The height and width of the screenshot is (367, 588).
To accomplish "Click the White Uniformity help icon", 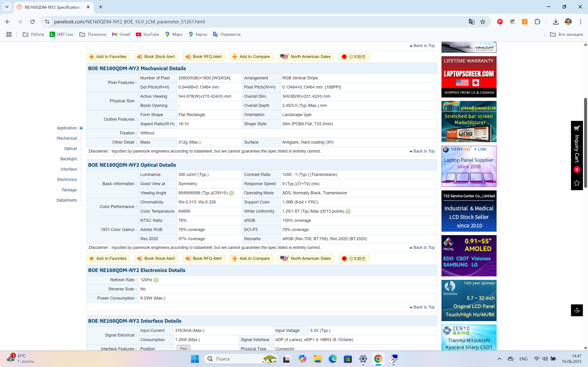I will (x=348, y=211).
